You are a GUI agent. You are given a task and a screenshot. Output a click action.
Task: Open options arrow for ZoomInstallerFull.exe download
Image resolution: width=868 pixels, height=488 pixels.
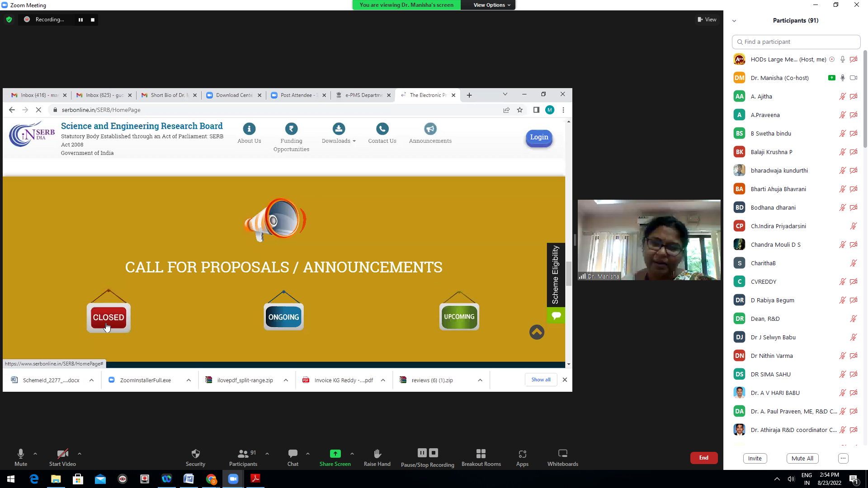click(189, 380)
